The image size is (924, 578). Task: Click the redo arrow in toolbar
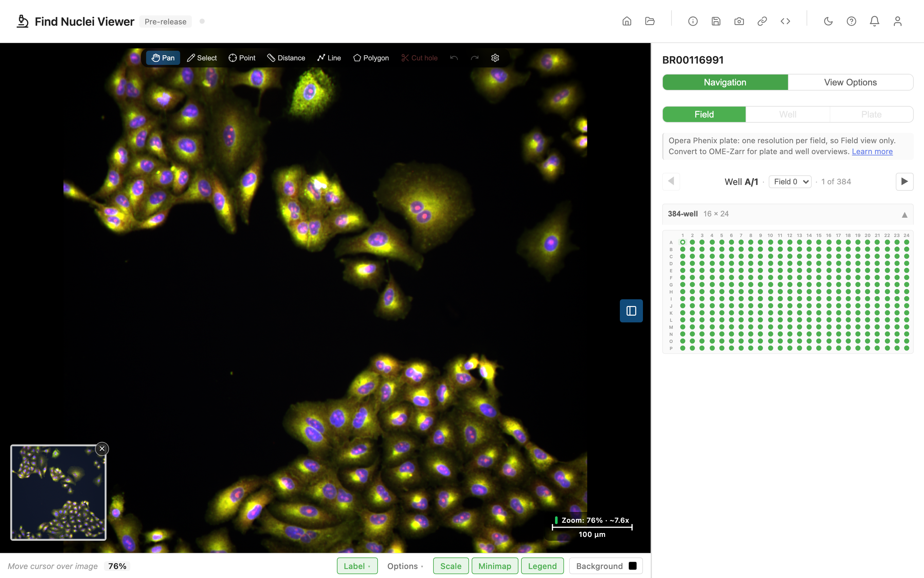[474, 58]
